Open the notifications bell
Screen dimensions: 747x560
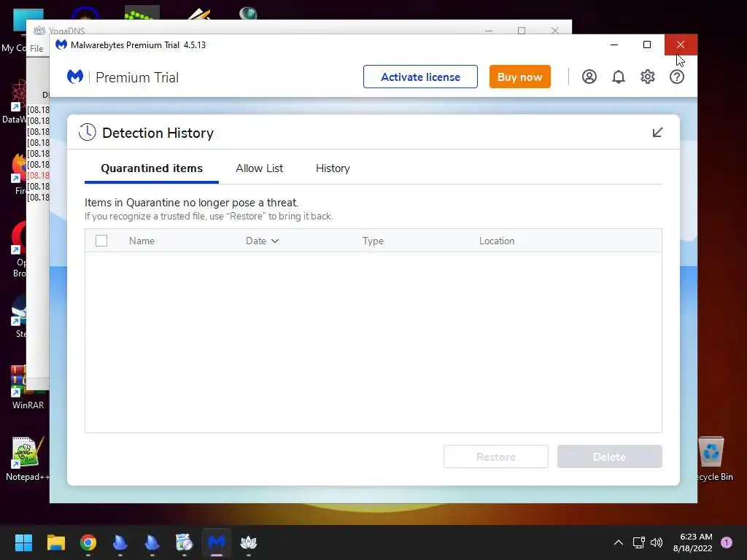click(619, 77)
